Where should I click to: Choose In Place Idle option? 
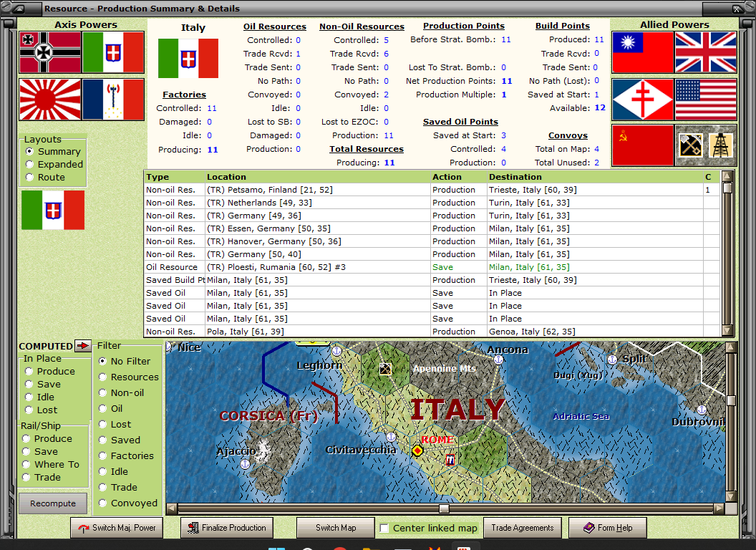click(x=29, y=397)
